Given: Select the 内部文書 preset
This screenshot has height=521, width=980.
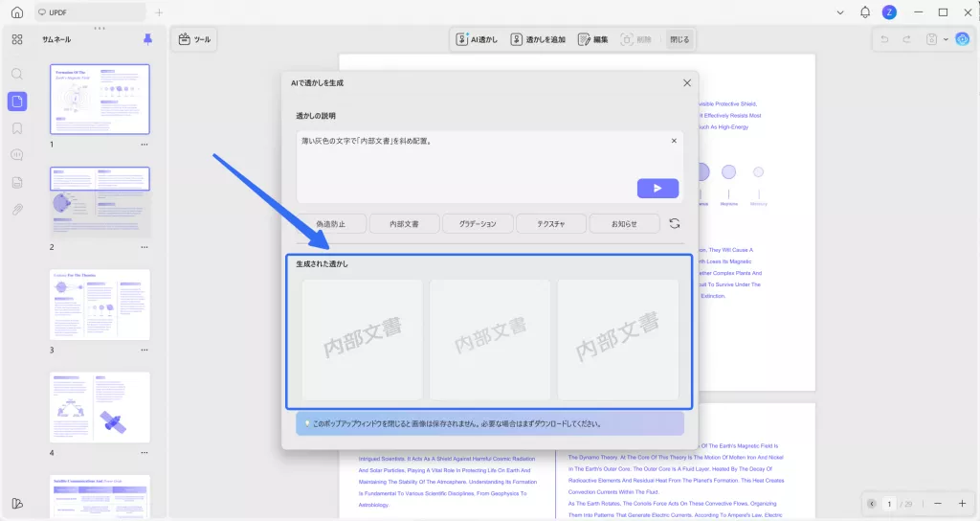Looking at the screenshot, I should pyautogui.click(x=404, y=224).
